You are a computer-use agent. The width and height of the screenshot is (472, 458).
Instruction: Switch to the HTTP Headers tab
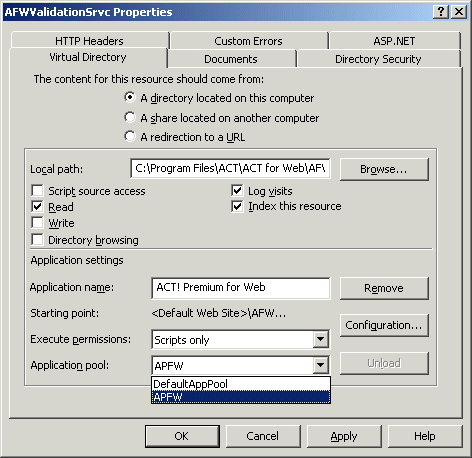point(89,41)
